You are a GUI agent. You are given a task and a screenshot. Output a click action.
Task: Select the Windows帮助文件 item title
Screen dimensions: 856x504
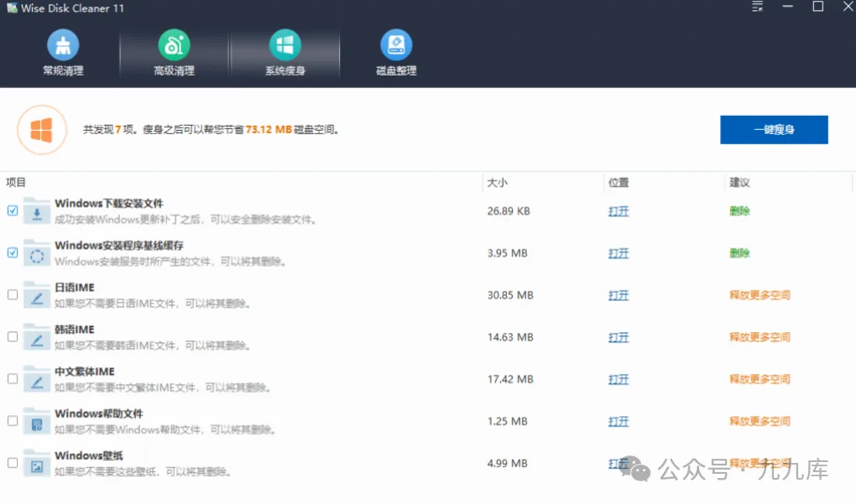click(x=99, y=413)
